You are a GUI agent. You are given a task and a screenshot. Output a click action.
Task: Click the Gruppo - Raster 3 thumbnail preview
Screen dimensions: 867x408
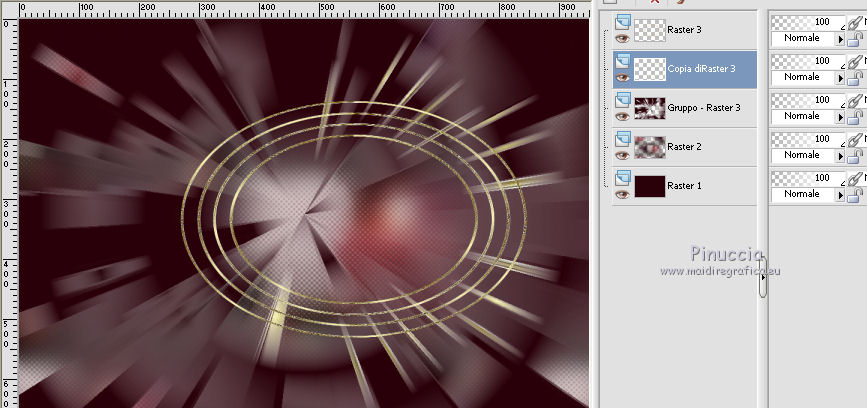650,108
